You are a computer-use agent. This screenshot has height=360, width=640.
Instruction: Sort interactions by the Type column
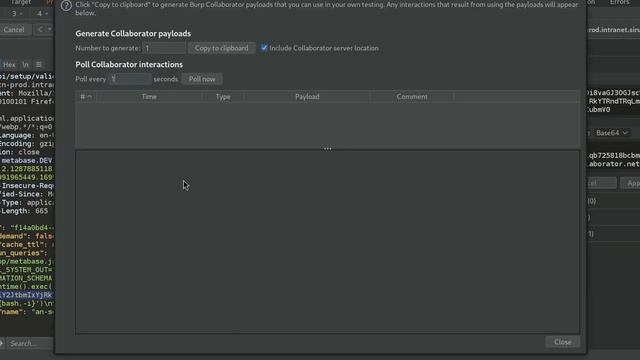[223, 97]
